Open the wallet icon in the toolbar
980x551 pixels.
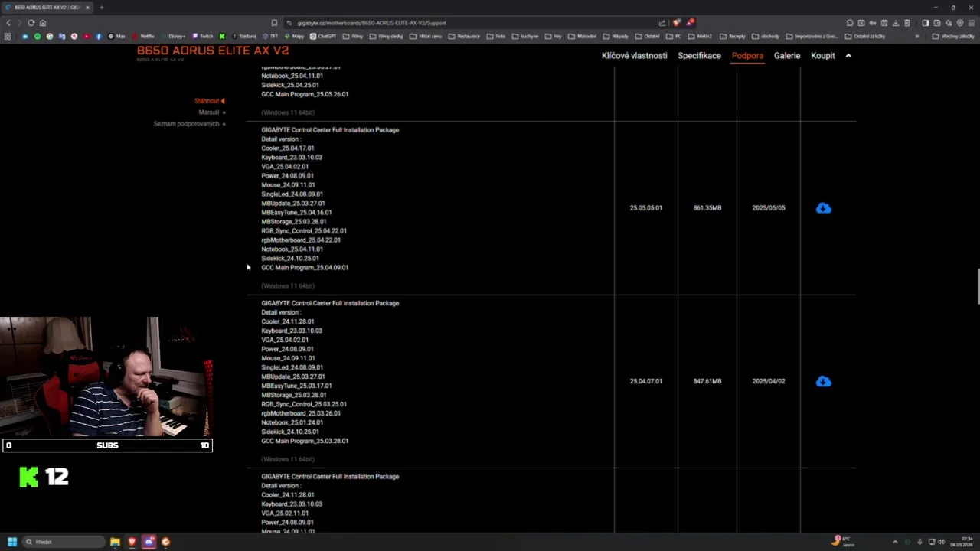pyautogui.click(x=937, y=23)
